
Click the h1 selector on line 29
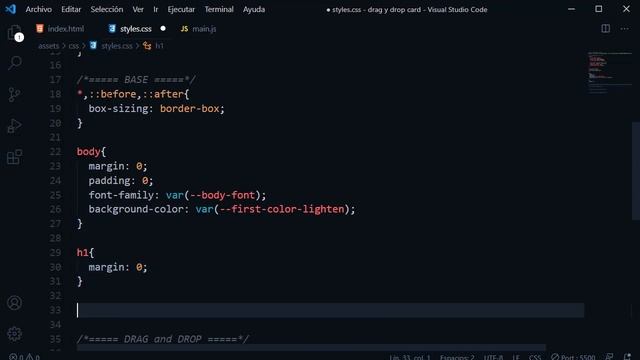click(x=82, y=253)
